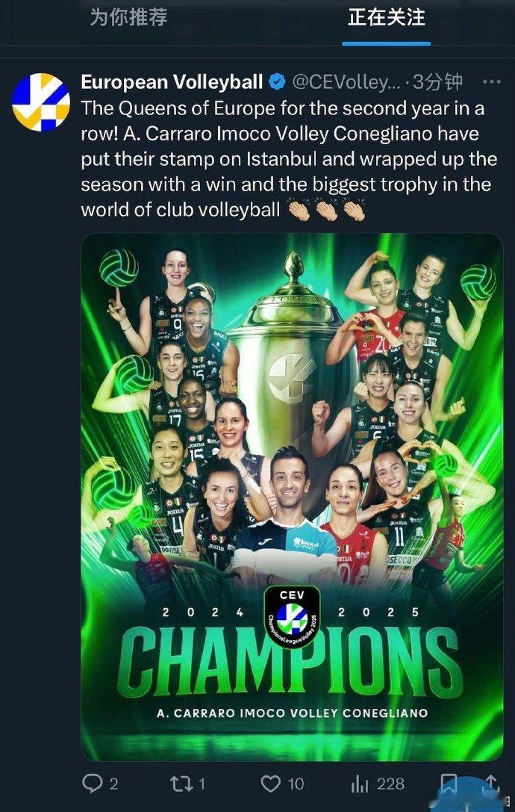Share the post via upload icon

coord(490,784)
